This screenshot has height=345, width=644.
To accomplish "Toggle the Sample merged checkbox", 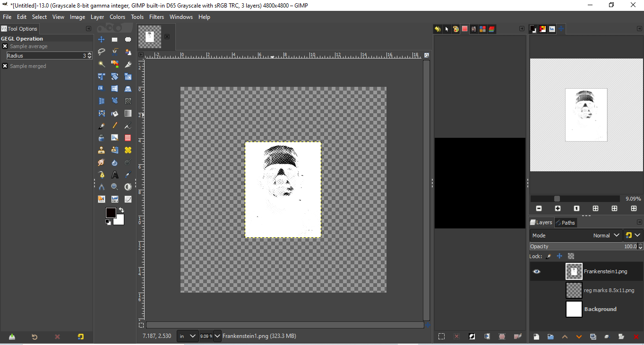I will [5, 66].
